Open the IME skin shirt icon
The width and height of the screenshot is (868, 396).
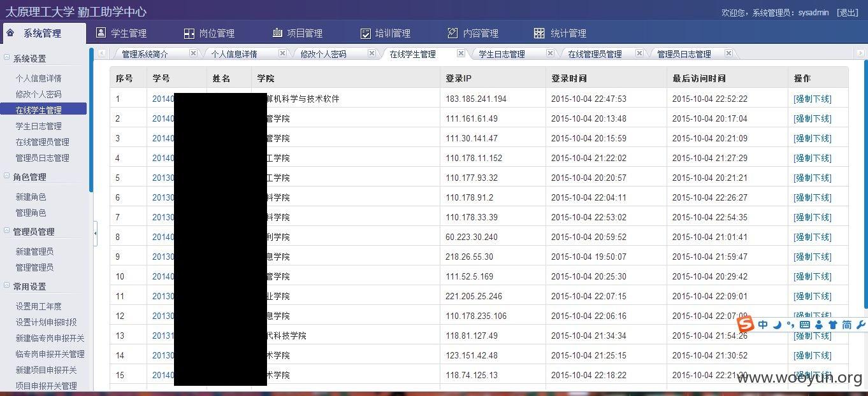click(x=832, y=325)
